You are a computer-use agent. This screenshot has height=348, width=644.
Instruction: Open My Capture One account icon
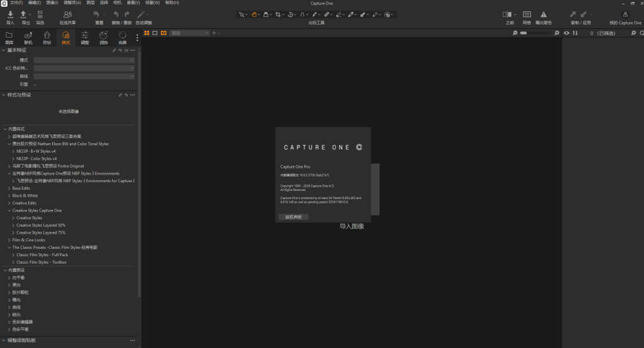click(x=625, y=14)
